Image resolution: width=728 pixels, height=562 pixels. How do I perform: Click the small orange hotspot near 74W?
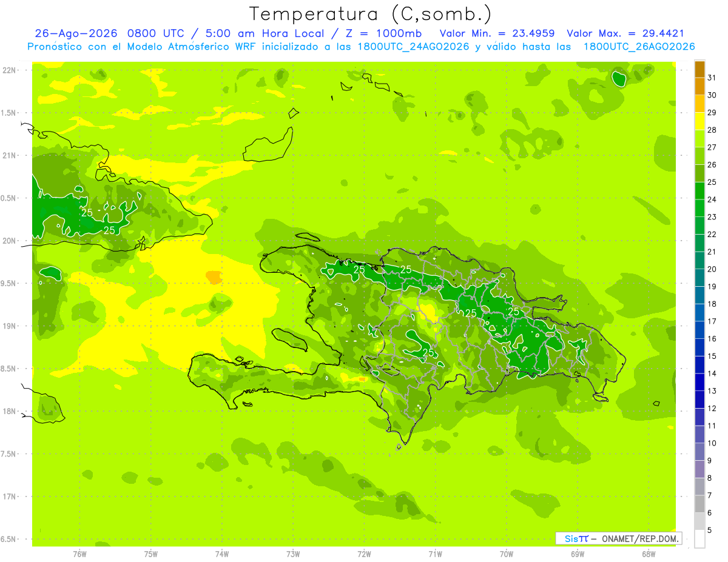[x=214, y=277]
